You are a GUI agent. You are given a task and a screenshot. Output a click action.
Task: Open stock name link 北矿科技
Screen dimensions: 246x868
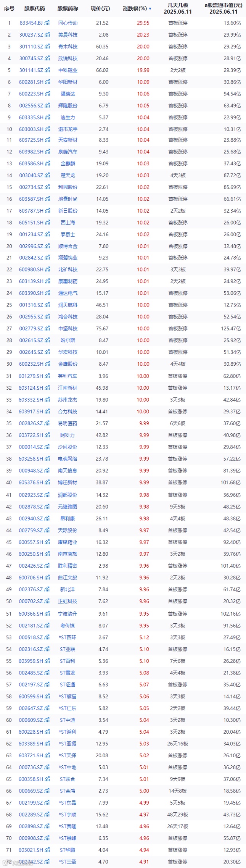(x=68, y=269)
